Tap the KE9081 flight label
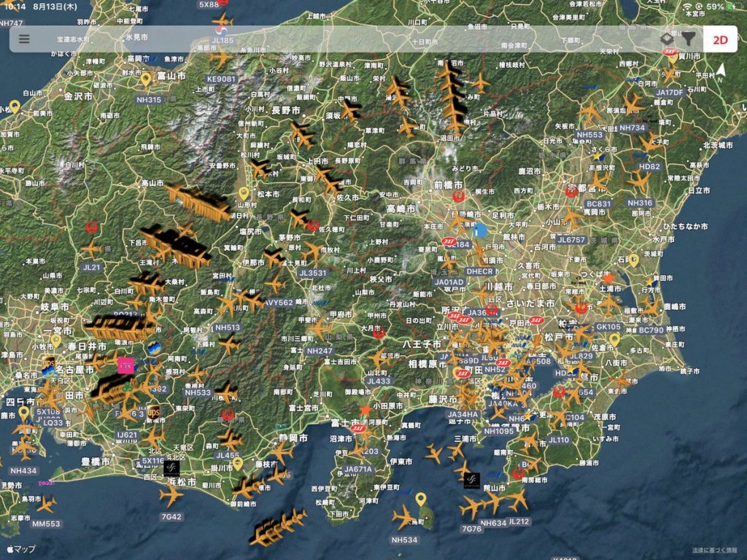 (x=221, y=79)
